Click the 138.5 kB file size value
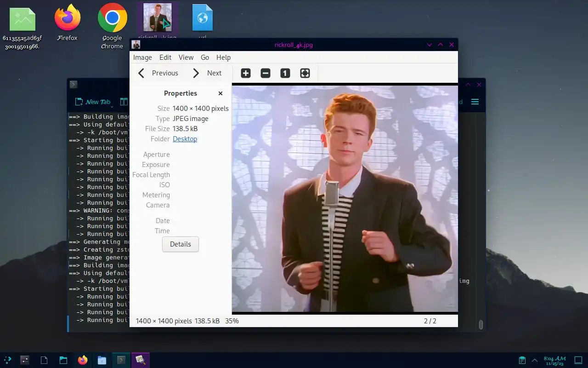This screenshot has width=588, height=368. coord(185,129)
